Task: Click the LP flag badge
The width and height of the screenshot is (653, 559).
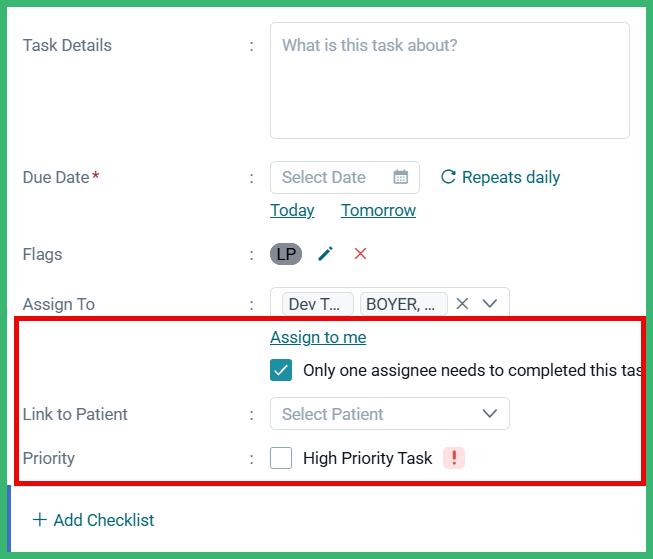Action: 286,254
